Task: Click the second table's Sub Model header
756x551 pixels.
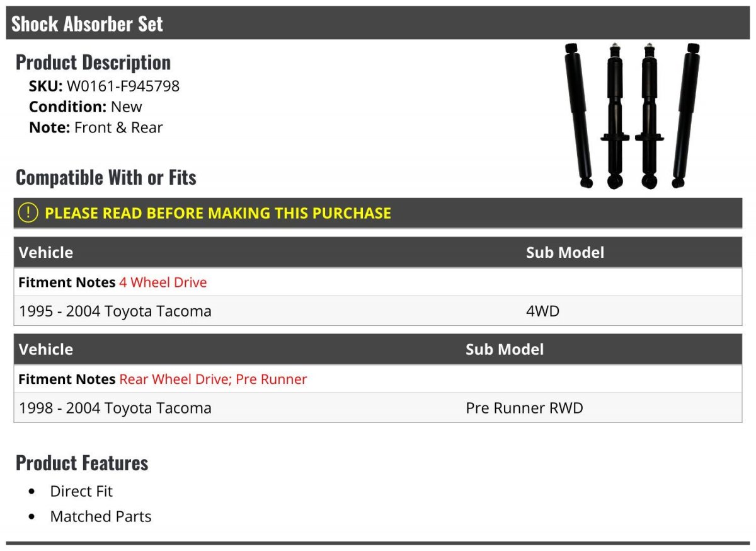Action: (x=504, y=349)
